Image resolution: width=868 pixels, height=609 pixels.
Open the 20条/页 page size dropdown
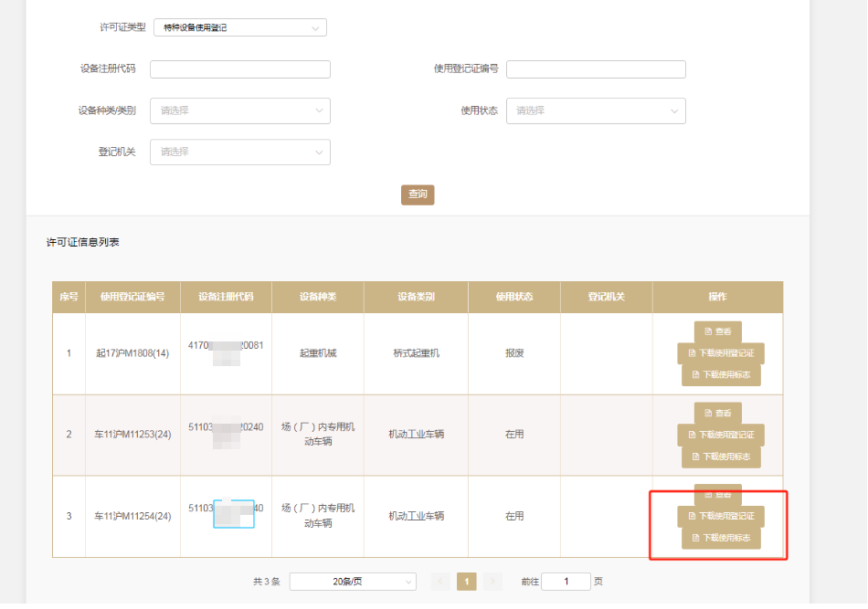(x=353, y=582)
